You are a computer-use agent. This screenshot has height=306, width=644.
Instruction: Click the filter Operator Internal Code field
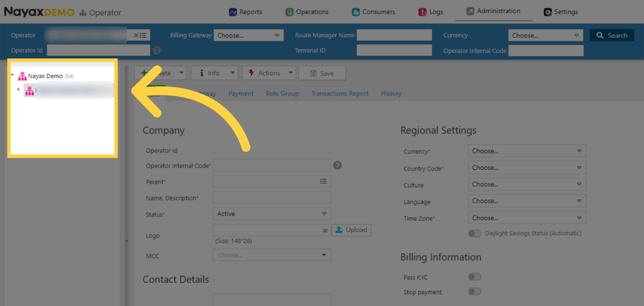click(546, 51)
